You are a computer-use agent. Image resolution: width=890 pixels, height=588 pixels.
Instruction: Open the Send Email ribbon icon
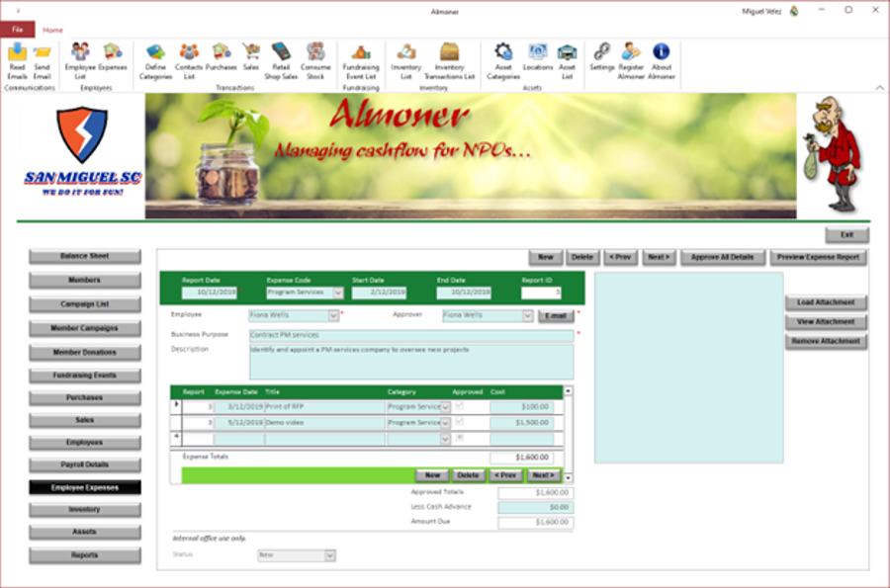click(x=42, y=61)
